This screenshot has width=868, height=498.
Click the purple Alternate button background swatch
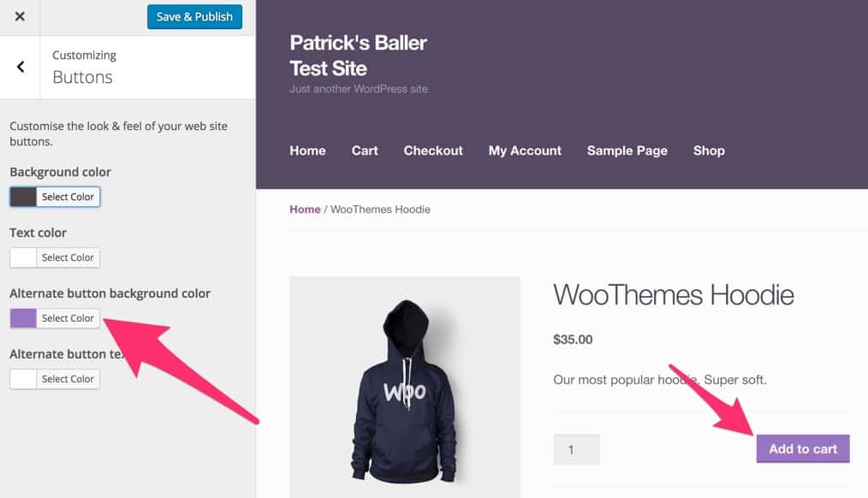click(22, 317)
